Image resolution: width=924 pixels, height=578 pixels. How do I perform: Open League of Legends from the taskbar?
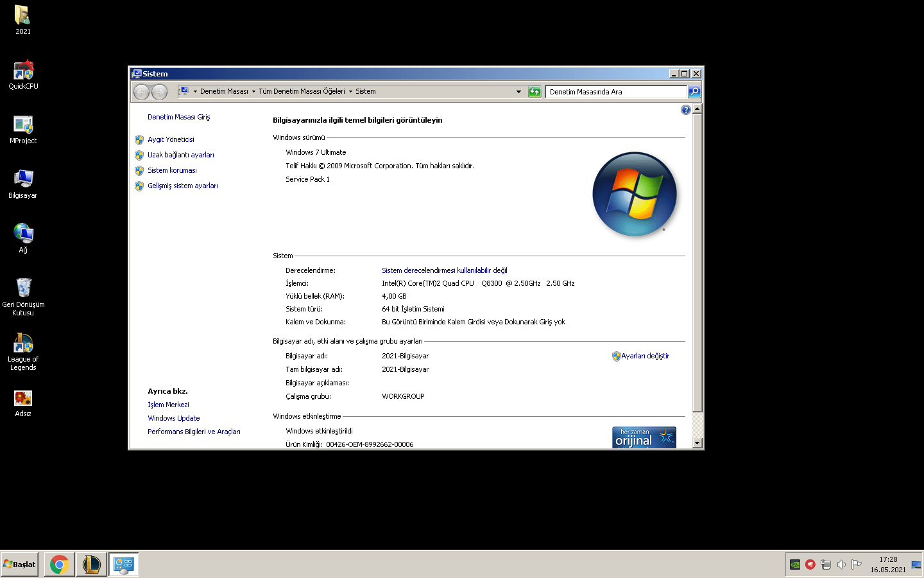[91, 565]
